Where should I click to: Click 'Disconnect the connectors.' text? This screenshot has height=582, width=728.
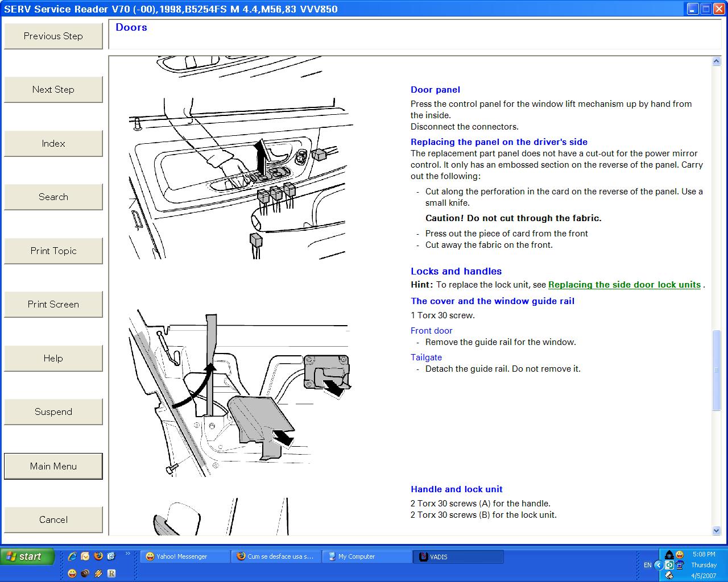[465, 127]
